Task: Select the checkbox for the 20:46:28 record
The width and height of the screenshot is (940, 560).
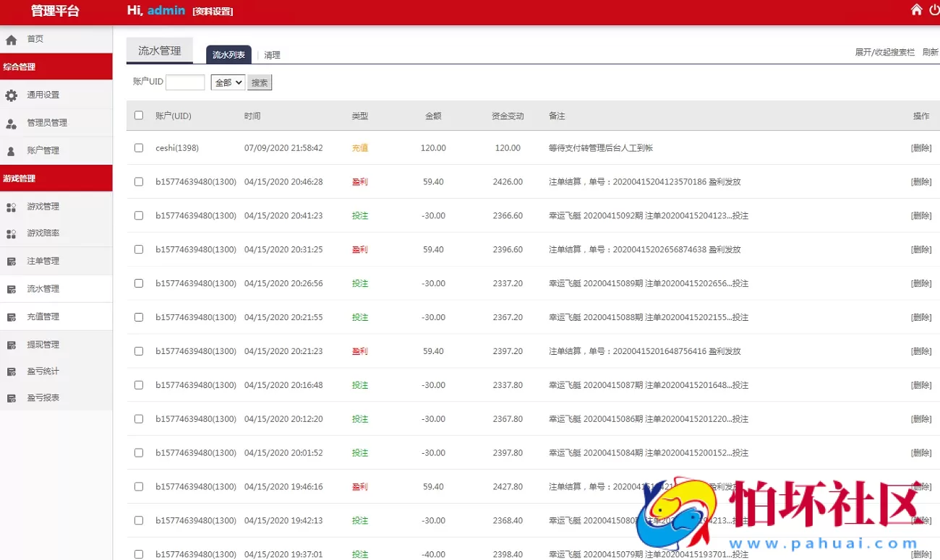Action: [139, 182]
